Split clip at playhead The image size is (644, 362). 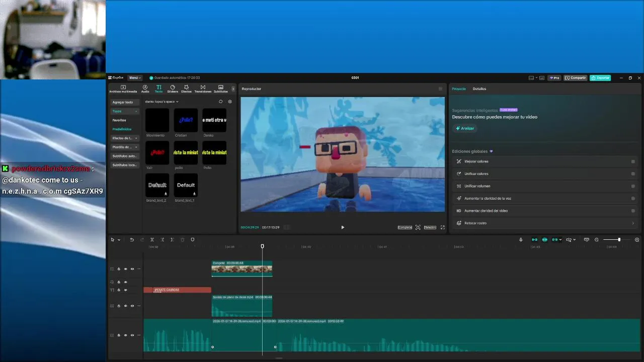click(x=152, y=240)
